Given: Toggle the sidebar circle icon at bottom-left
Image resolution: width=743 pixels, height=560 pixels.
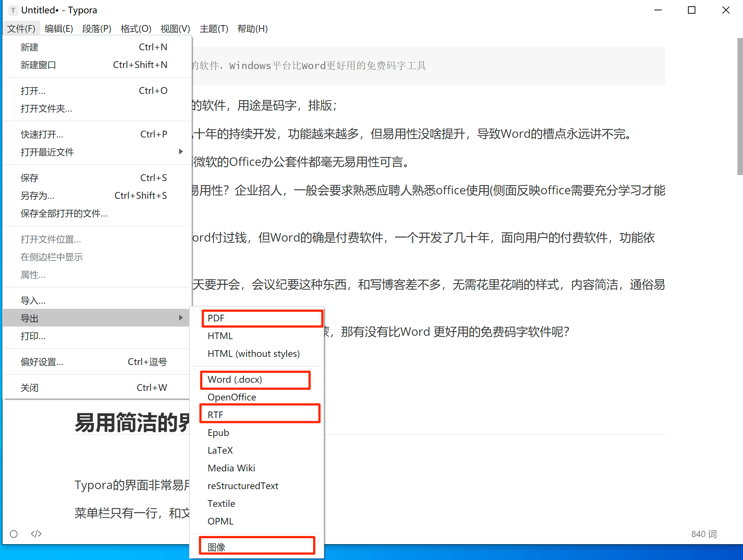Looking at the screenshot, I should pyautogui.click(x=14, y=534).
